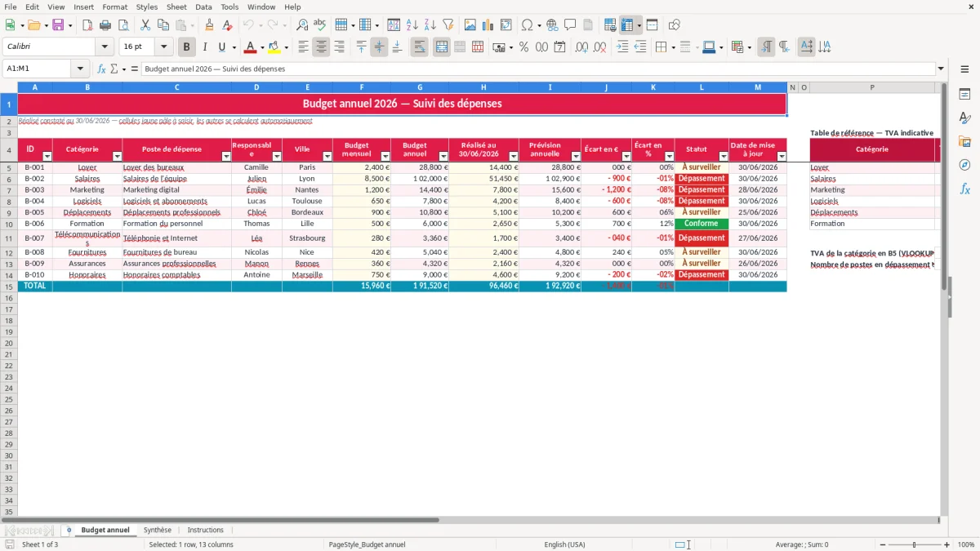Open Properties deck in sidebar
This screenshot has height=551, width=980.
click(x=964, y=95)
